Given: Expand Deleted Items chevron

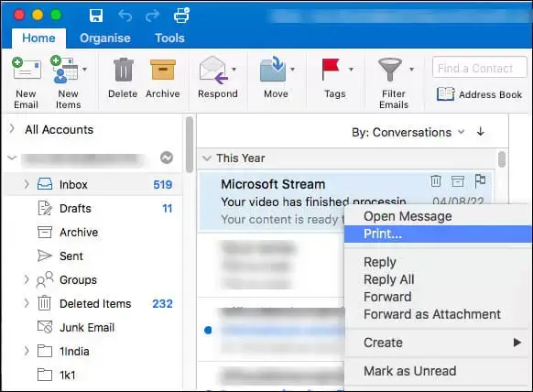Looking at the screenshot, I should pyautogui.click(x=27, y=303).
